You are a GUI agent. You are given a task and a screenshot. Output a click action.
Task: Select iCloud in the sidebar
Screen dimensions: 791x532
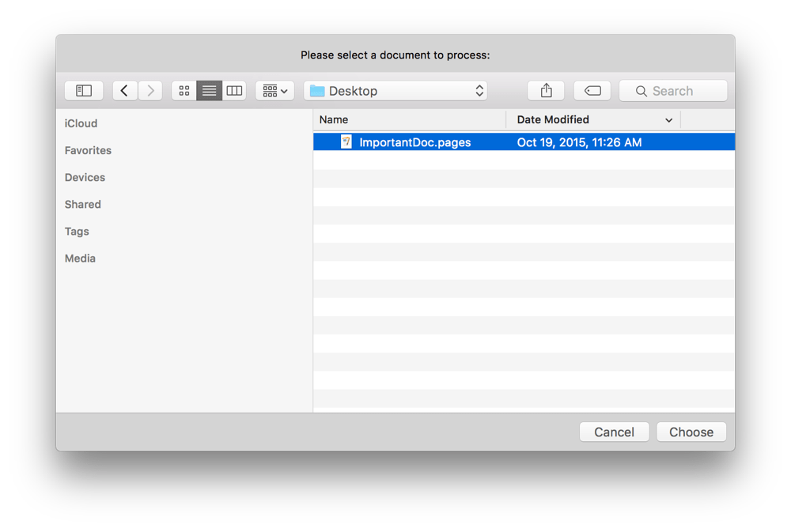[x=81, y=123]
